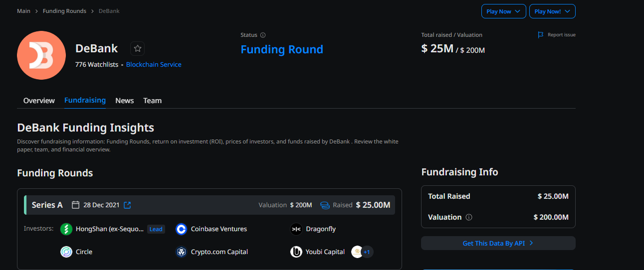This screenshot has width=644, height=270.
Task: Click the Youbi Capital logo
Action: pyautogui.click(x=296, y=252)
